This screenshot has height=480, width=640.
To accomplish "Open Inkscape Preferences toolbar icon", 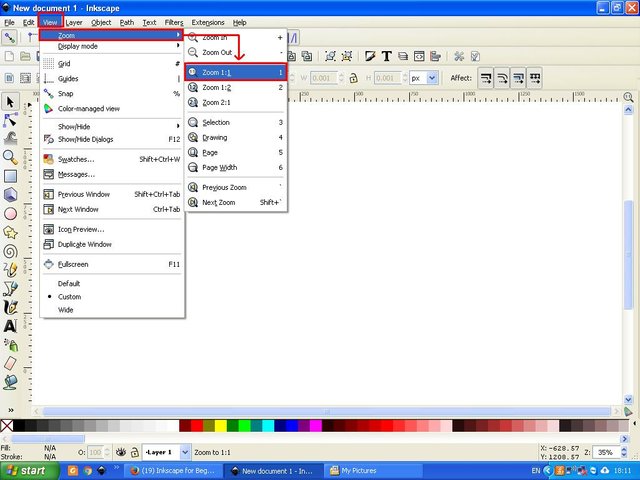I will coord(459,56).
